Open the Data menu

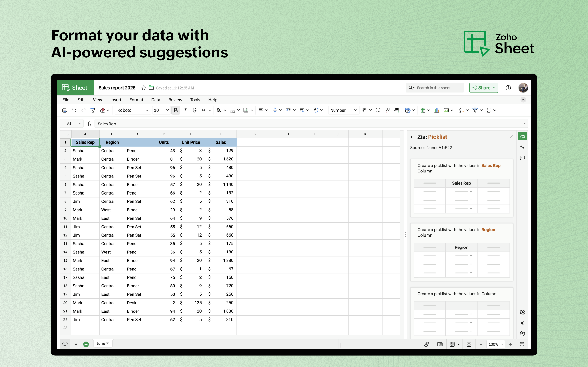click(x=156, y=100)
